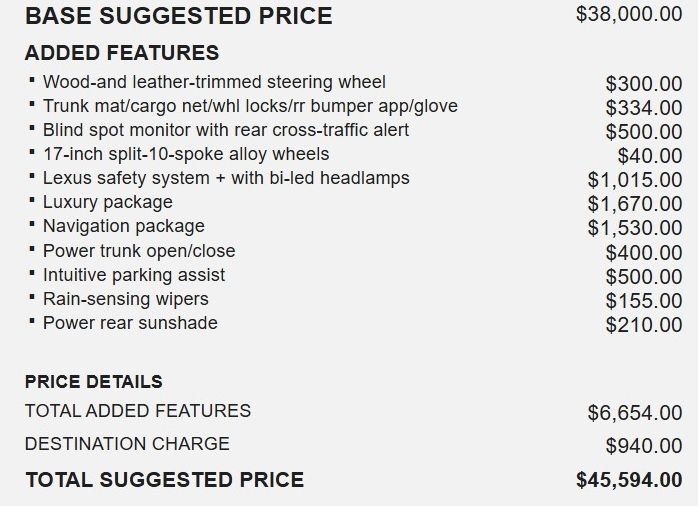The width and height of the screenshot is (698, 506).
Task: Select 17-inch split-10-spoke alloy wheels item
Action: 186,154
